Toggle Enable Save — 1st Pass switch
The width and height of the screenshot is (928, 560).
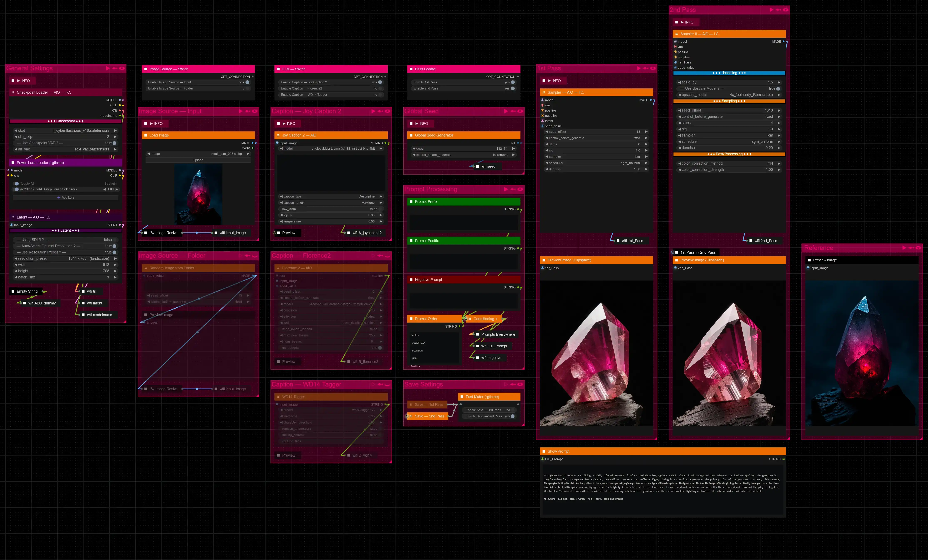click(512, 410)
